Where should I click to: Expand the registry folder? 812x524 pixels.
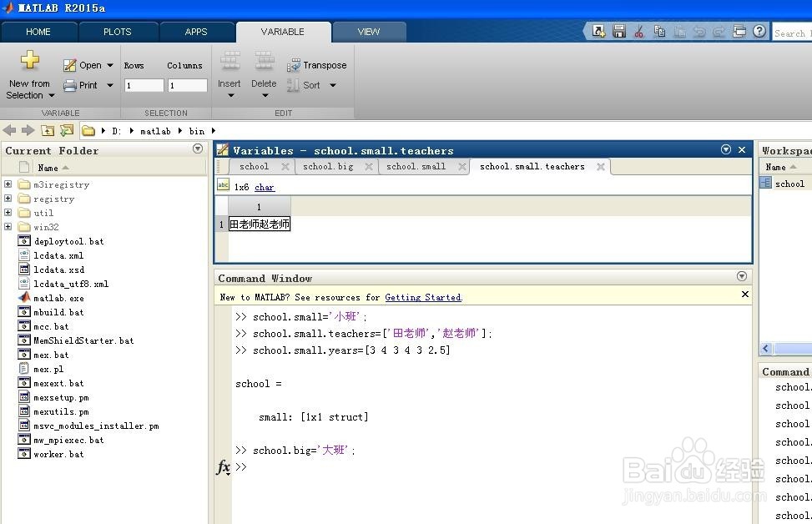[8, 199]
